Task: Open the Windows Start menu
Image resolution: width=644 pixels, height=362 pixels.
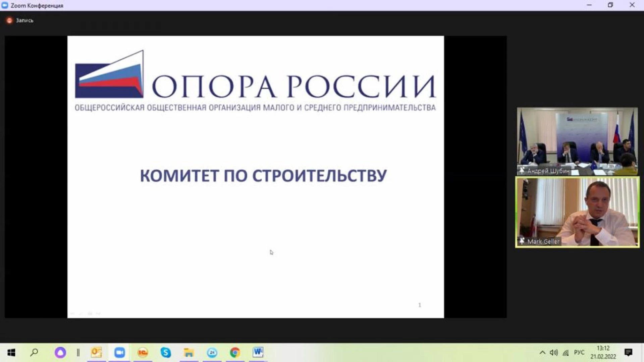Action: click(11, 352)
